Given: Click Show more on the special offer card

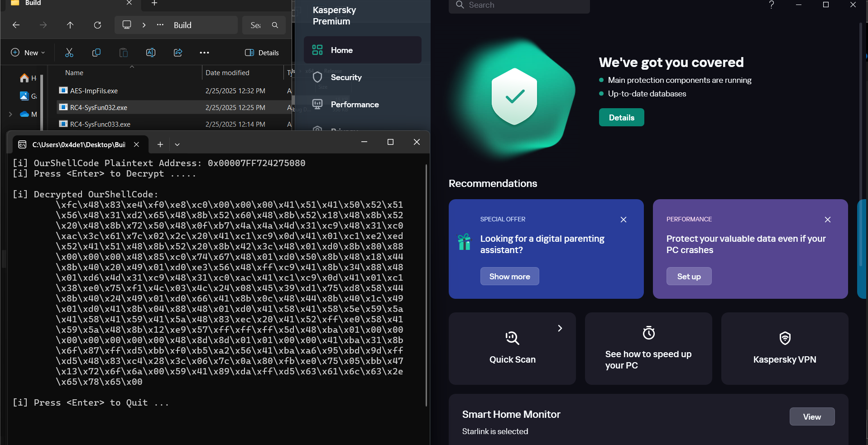Looking at the screenshot, I should [x=509, y=277].
